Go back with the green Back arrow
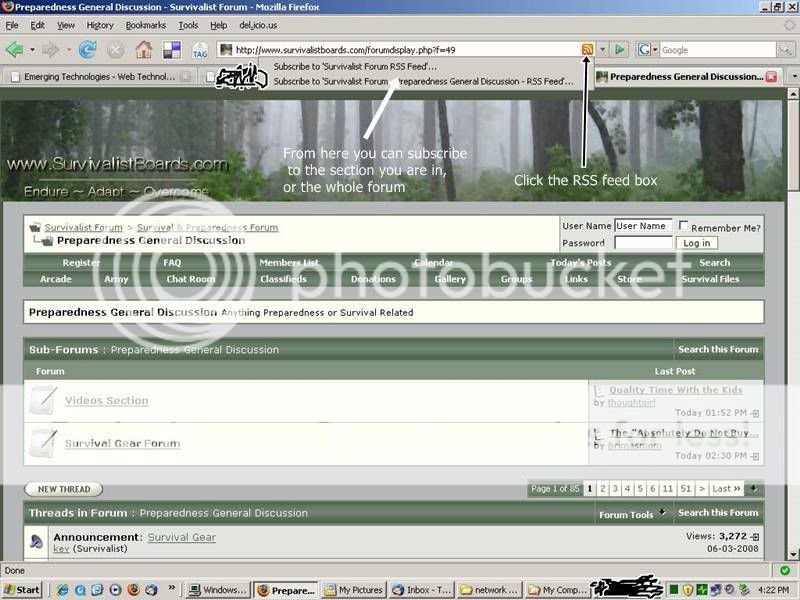 coord(14,49)
